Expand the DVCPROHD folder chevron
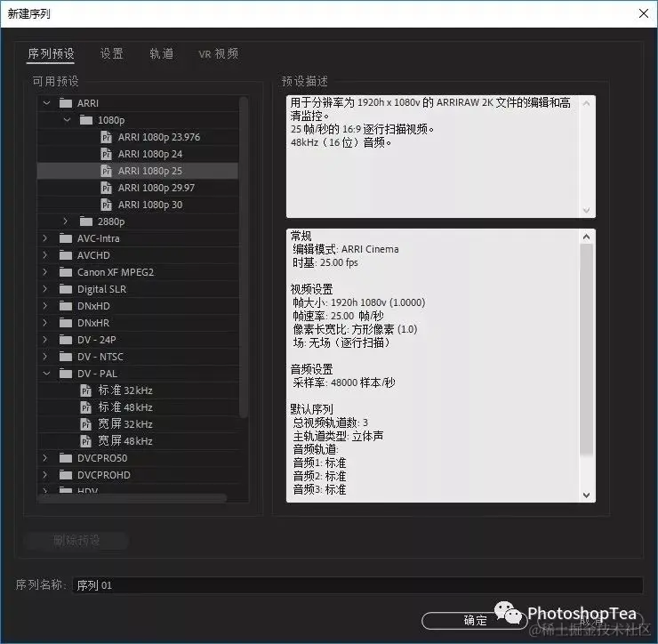 point(45,475)
